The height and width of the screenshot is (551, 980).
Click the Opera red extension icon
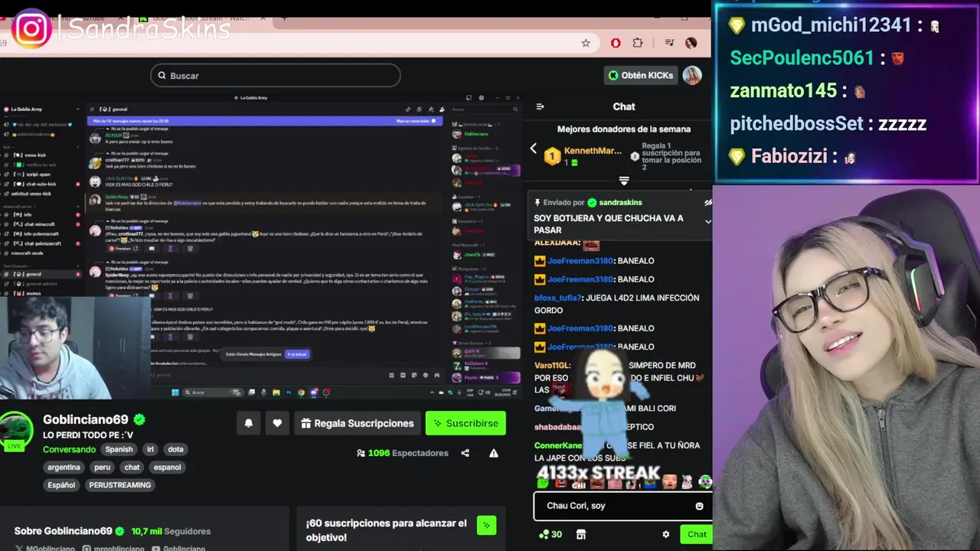[x=616, y=43]
